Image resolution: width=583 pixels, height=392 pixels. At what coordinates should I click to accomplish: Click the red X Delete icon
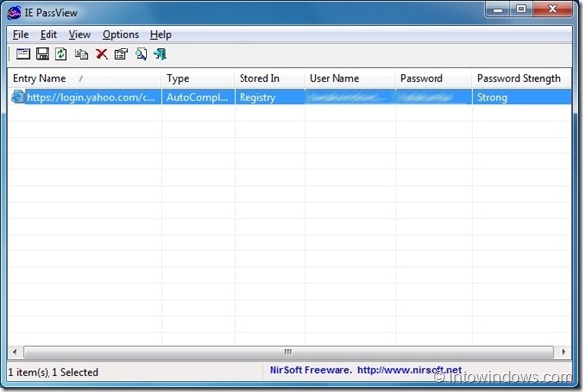coord(101,54)
